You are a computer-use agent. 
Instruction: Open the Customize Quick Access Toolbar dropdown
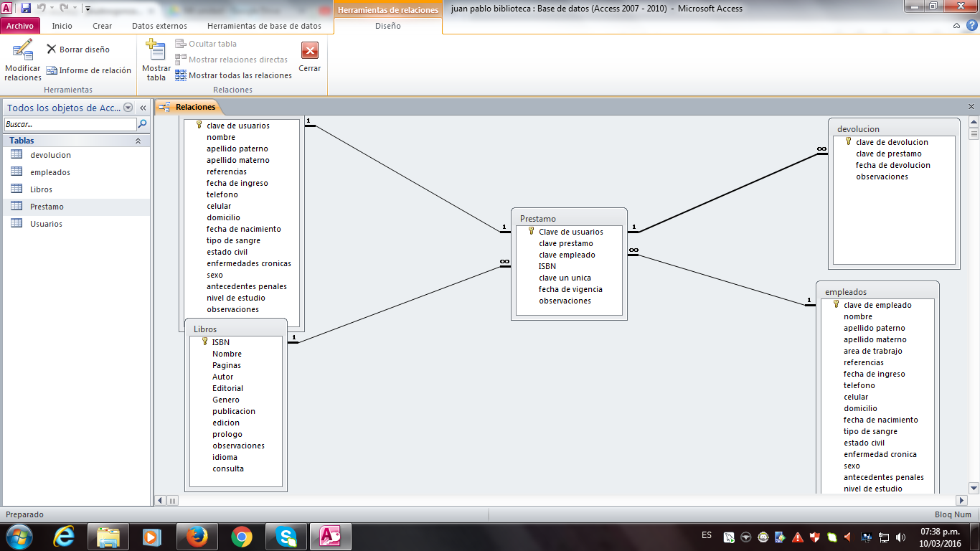point(88,9)
